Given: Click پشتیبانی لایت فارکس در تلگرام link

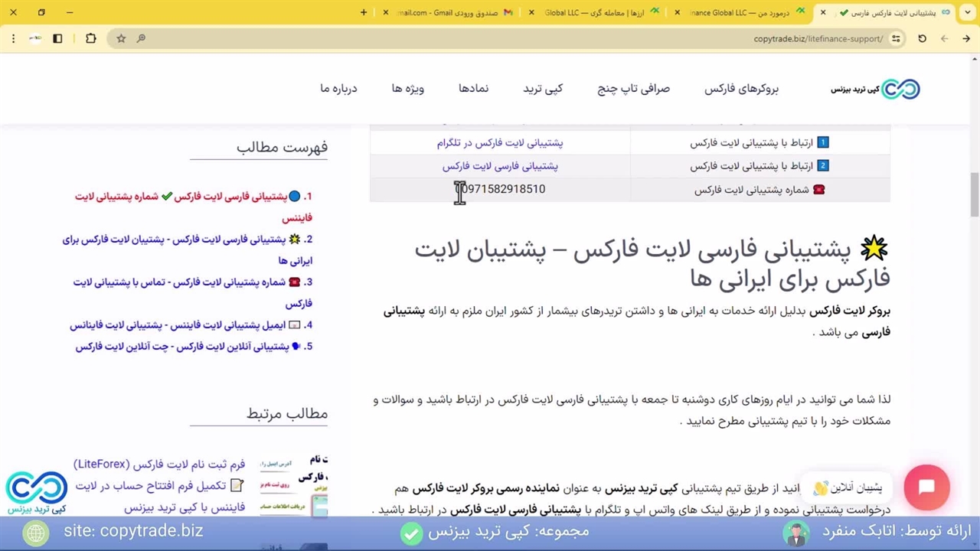Looking at the screenshot, I should pos(499,143).
